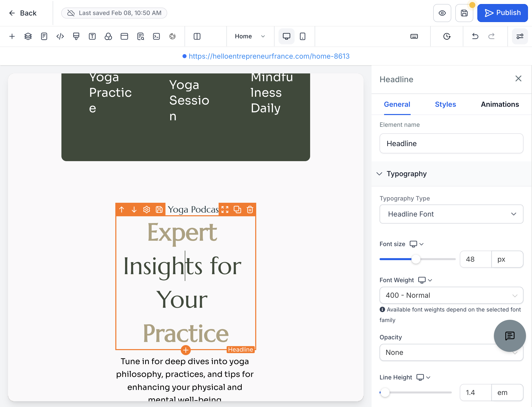Open the helloentrepreneurfrance.com page link
Image resolution: width=532 pixels, height=407 pixels.
tap(269, 56)
